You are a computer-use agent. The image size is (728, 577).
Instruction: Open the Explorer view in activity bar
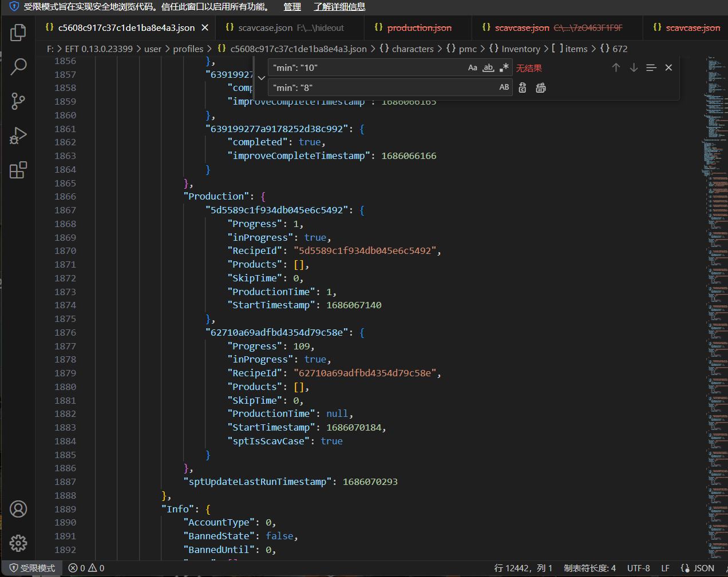click(x=18, y=33)
